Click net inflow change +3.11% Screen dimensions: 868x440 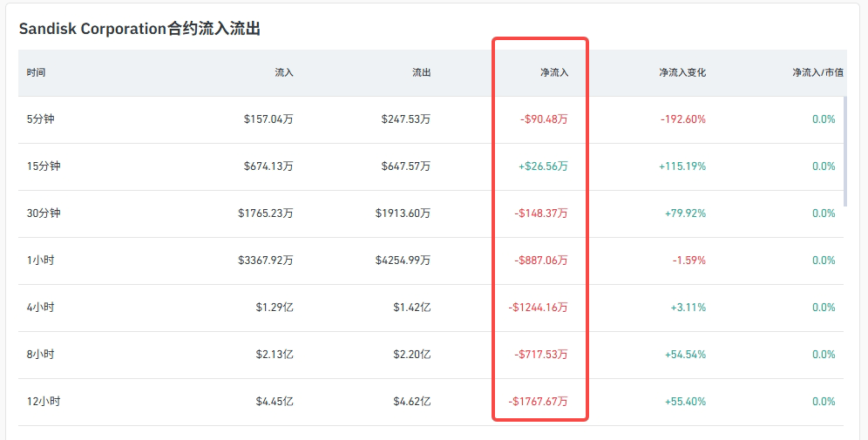point(688,308)
